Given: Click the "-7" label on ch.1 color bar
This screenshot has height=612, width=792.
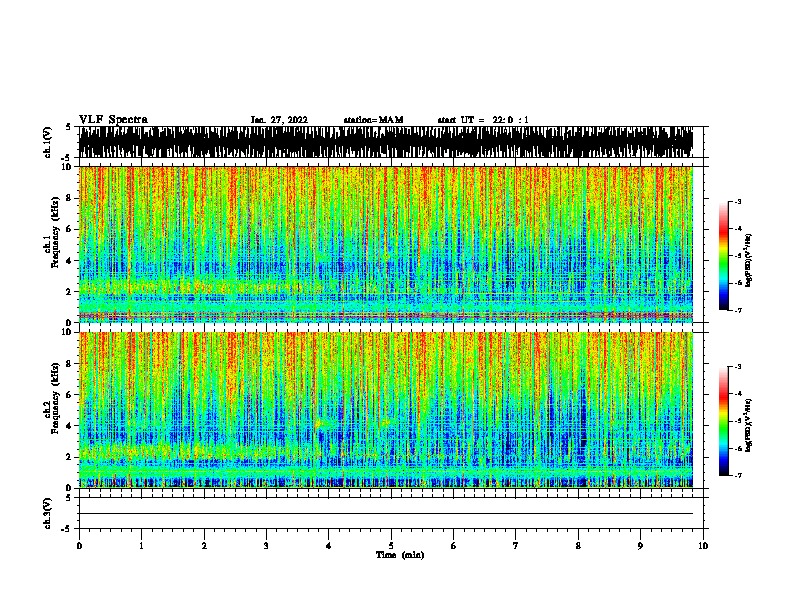Looking at the screenshot, I should tap(737, 310).
